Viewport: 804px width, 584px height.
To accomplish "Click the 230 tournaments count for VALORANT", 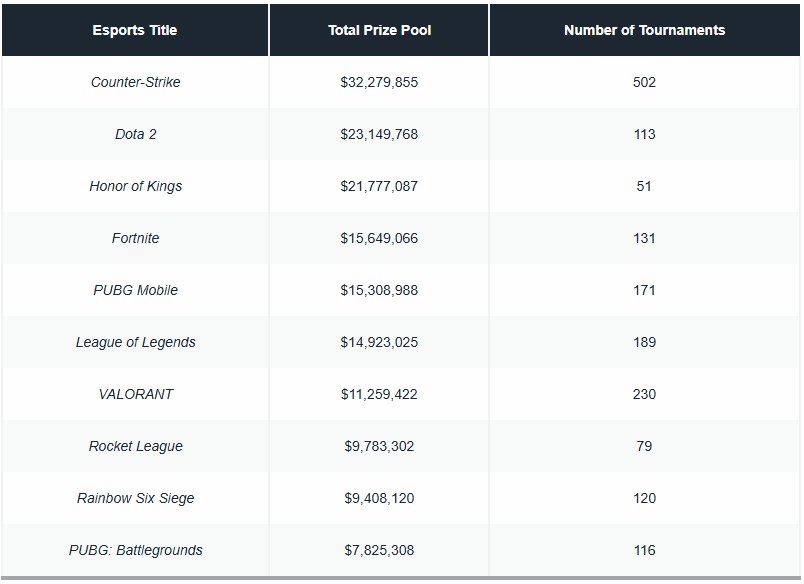I will pos(644,394).
